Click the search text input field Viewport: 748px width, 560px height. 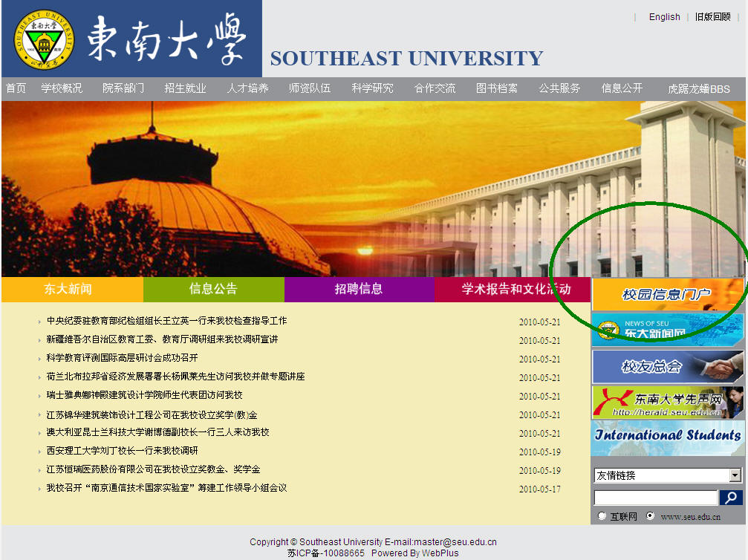coord(655,498)
